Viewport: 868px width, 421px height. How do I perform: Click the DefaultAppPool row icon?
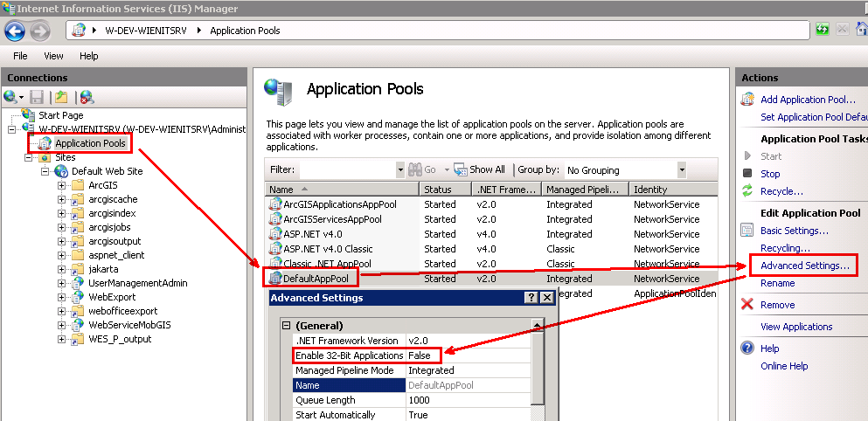[275, 279]
